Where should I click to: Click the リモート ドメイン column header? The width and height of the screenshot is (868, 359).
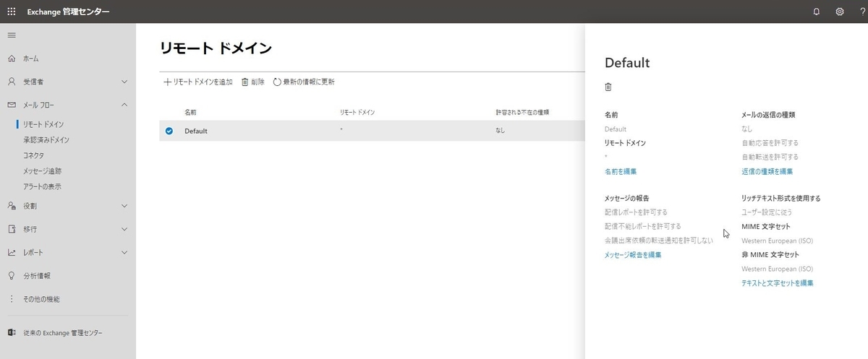point(357,113)
